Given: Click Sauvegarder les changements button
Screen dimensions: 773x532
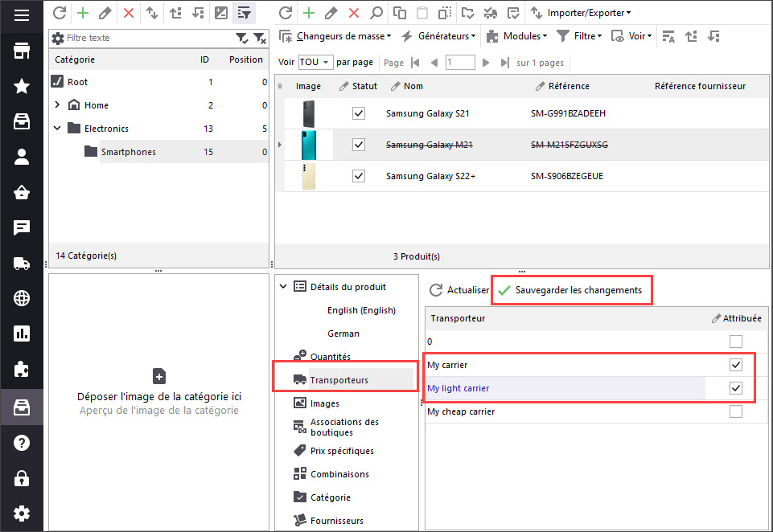Looking at the screenshot, I should (570, 290).
